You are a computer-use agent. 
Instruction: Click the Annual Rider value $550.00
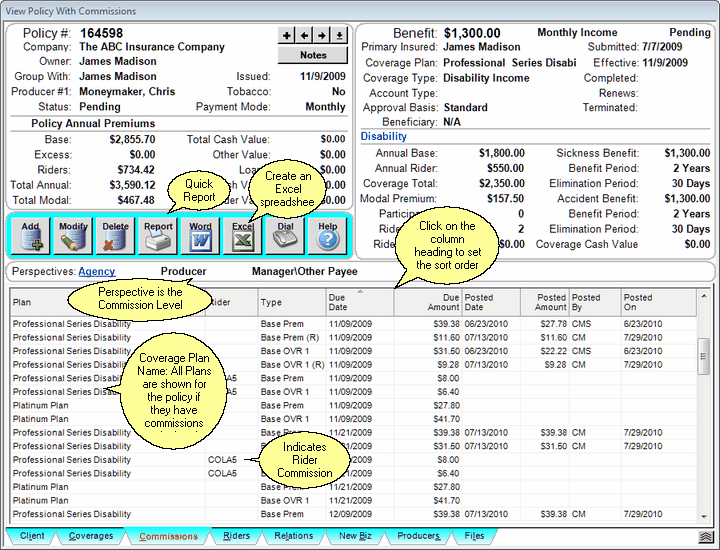coord(506,168)
